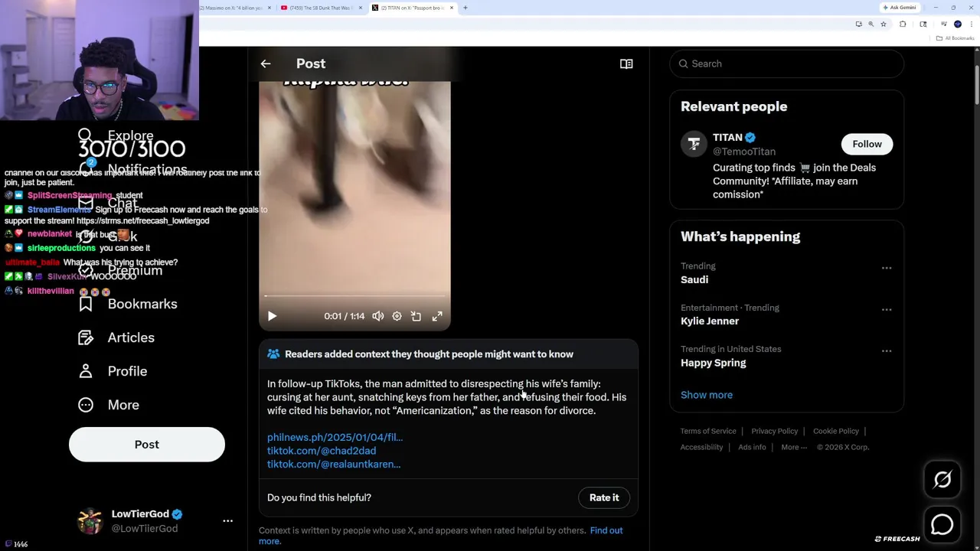Open Cookie Policy footer link

pos(836,431)
